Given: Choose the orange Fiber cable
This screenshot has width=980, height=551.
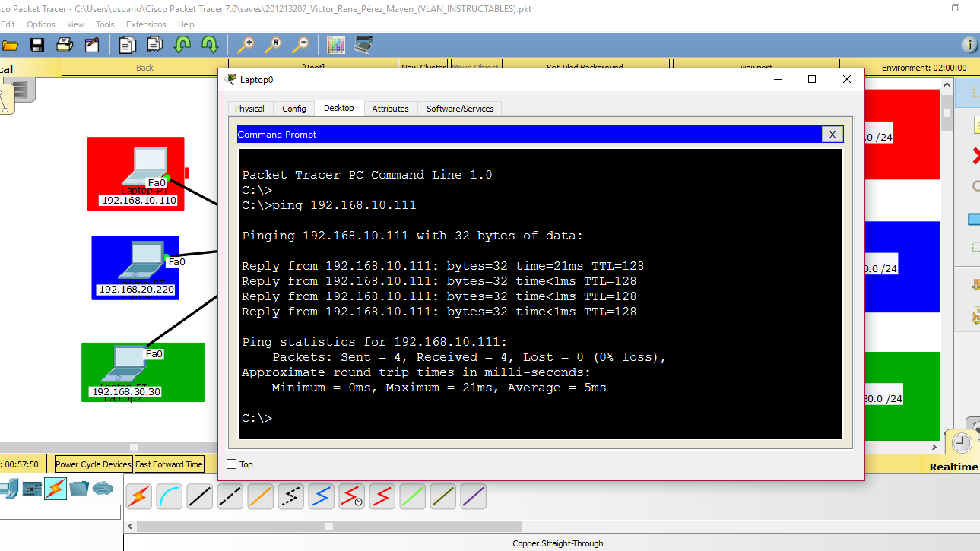Looking at the screenshot, I should [x=261, y=497].
